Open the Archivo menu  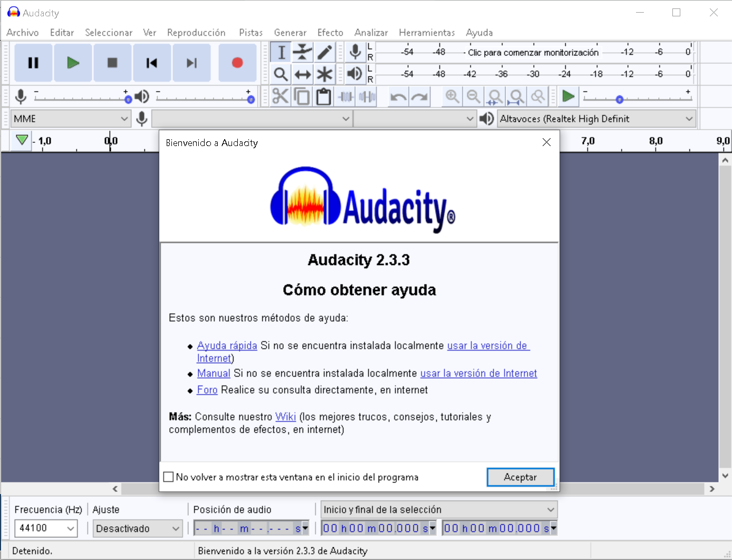click(x=23, y=33)
